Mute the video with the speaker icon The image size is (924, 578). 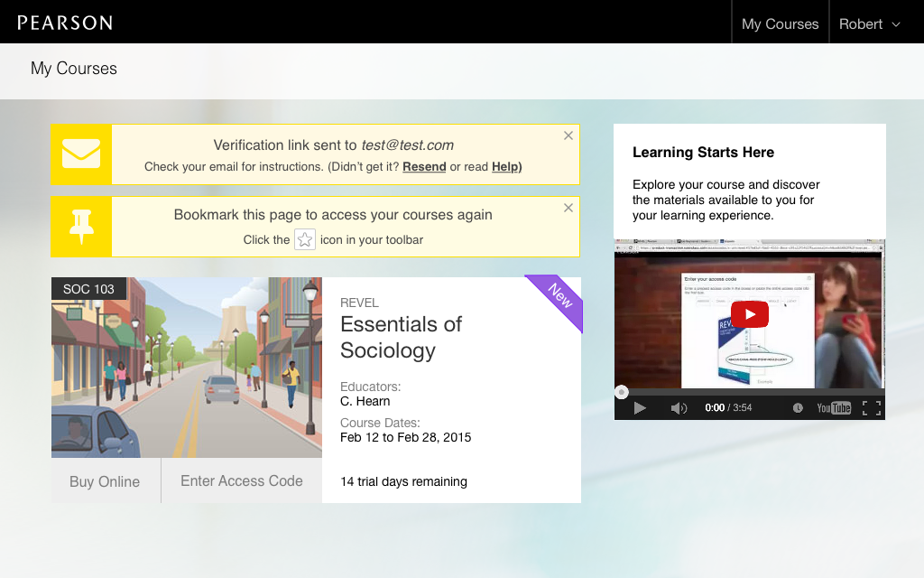pyautogui.click(x=679, y=408)
